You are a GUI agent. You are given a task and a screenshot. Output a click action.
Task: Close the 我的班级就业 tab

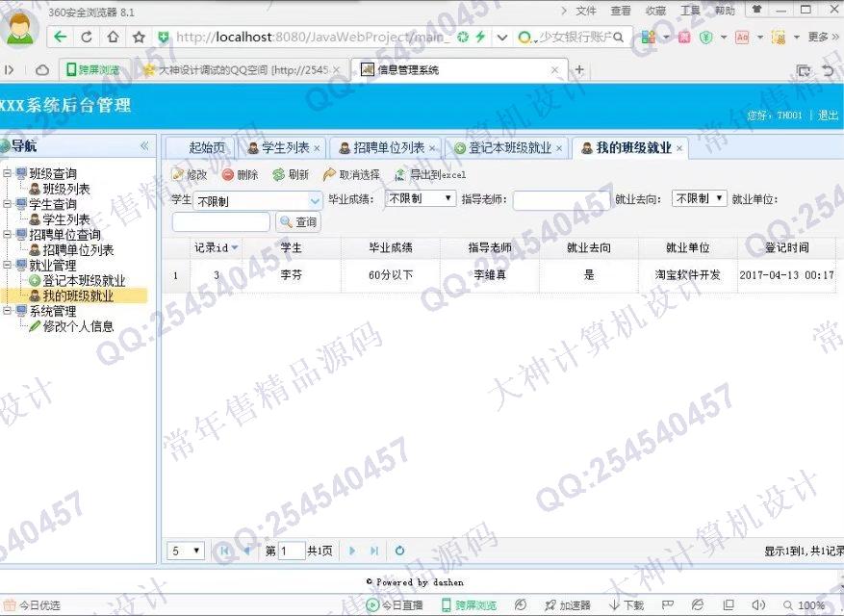point(679,148)
